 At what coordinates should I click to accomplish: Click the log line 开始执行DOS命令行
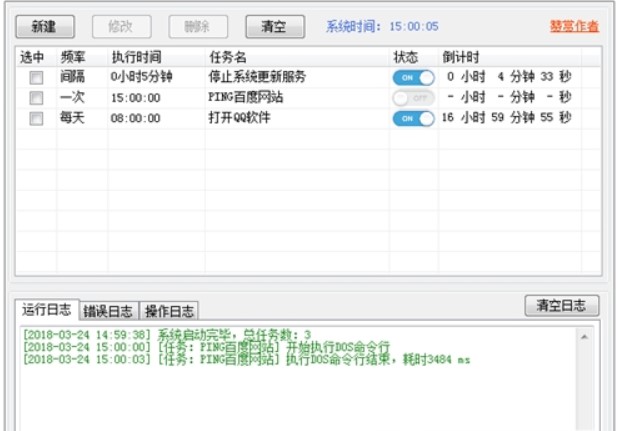point(206,347)
